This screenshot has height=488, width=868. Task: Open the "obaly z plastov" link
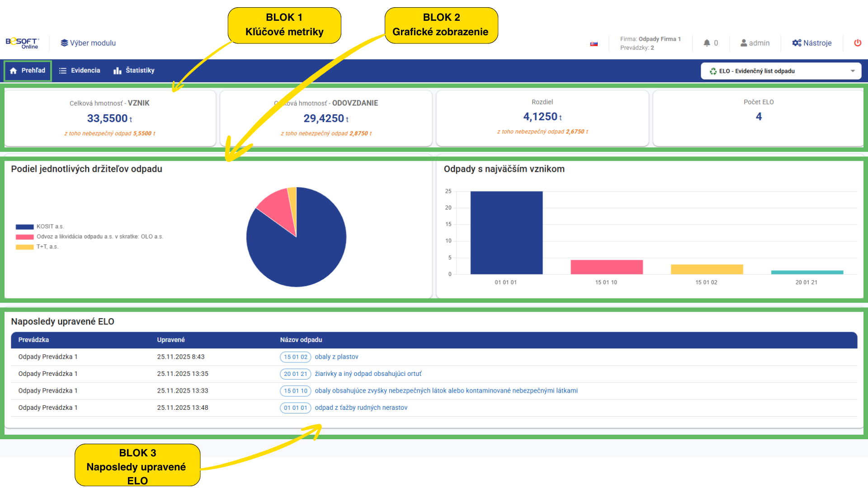[x=336, y=357]
